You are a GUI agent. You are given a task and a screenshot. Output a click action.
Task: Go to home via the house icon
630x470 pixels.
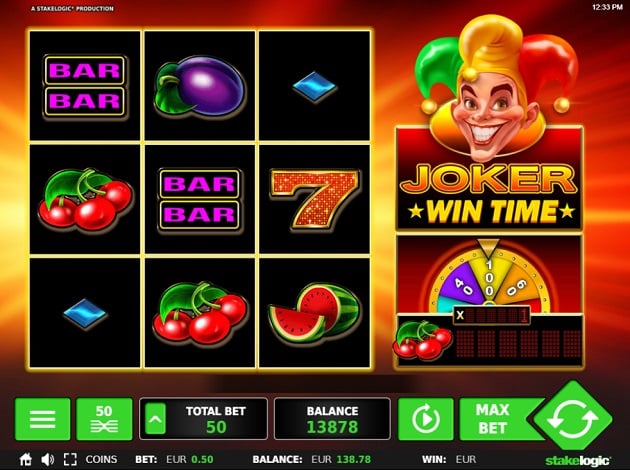coord(25,459)
